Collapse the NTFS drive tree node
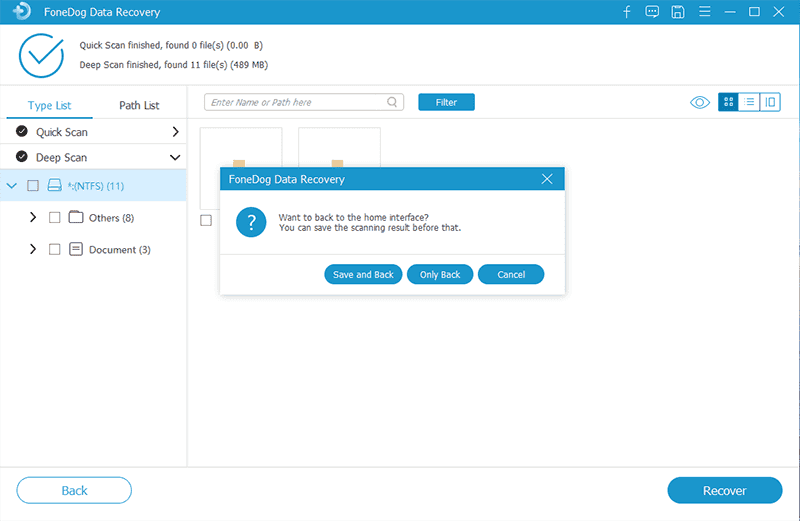The width and height of the screenshot is (800, 521). tap(11, 186)
